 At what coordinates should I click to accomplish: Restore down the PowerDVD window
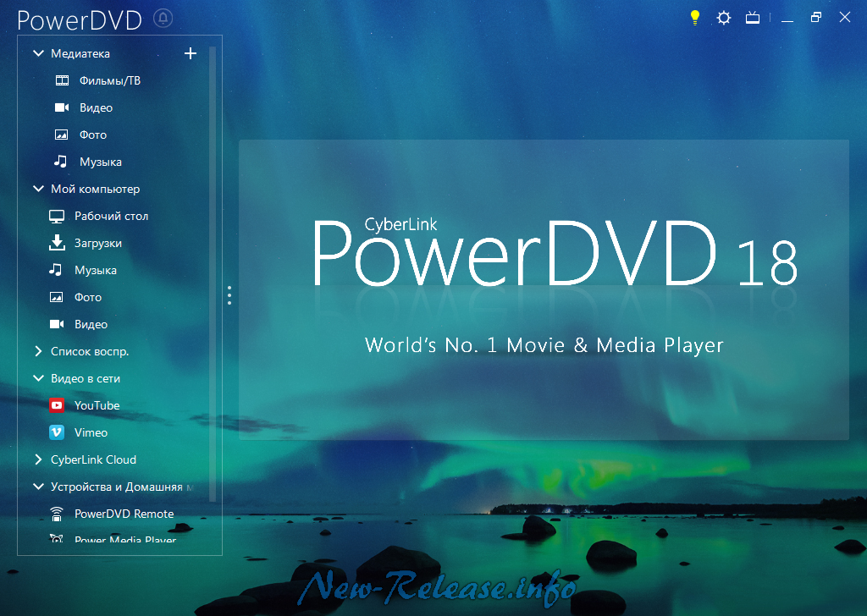point(816,18)
